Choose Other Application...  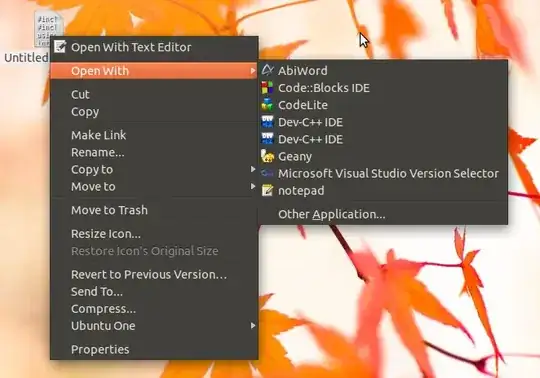coord(384,214)
